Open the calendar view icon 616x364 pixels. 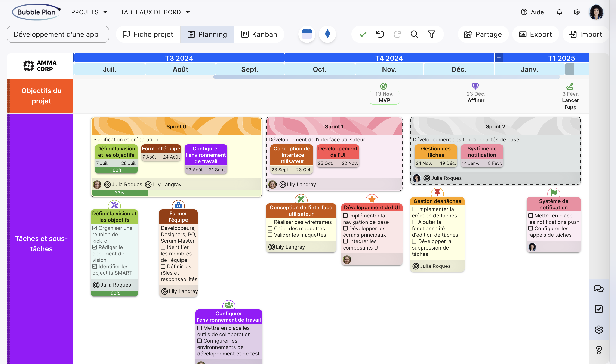tap(307, 34)
